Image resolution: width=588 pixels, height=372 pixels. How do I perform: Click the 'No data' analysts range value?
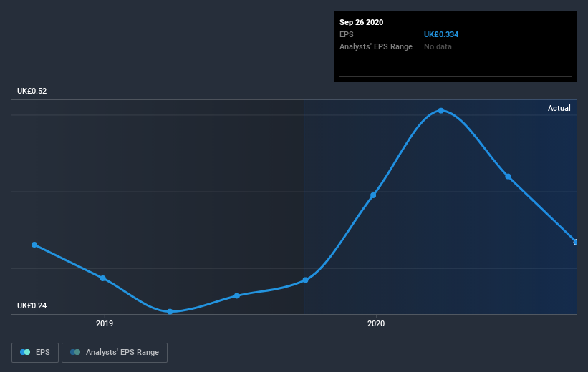438,46
